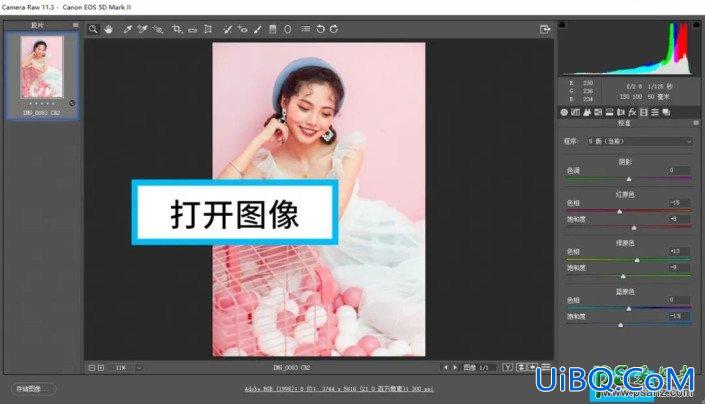The height and width of the screenshot is (404, 705).
Task: Click the zoom in plus button
Action: [x=101, y=368]
